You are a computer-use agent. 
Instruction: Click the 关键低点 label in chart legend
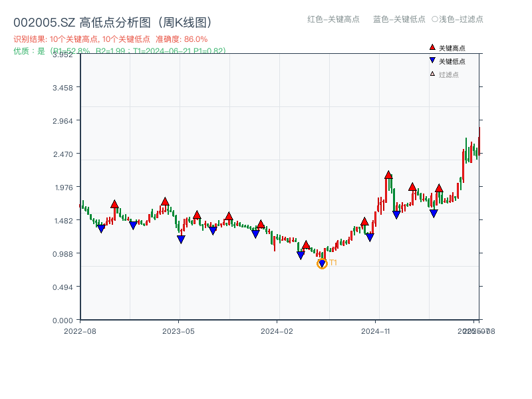(452, 61)
